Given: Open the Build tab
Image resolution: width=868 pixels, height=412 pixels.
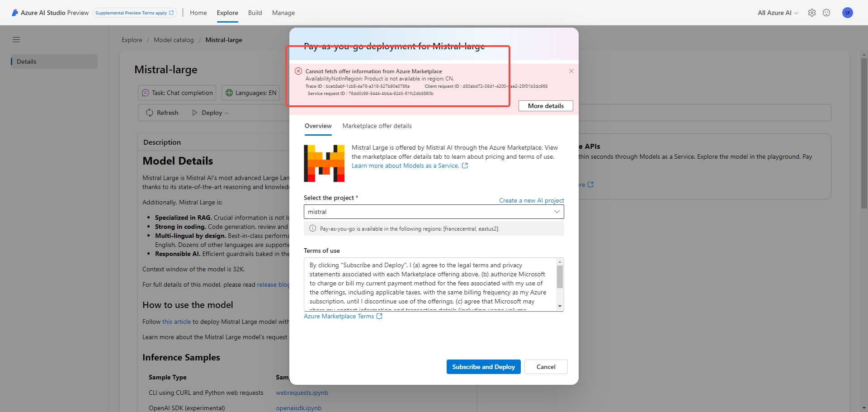Looking at the screenshot, I should tap(255, 13).
